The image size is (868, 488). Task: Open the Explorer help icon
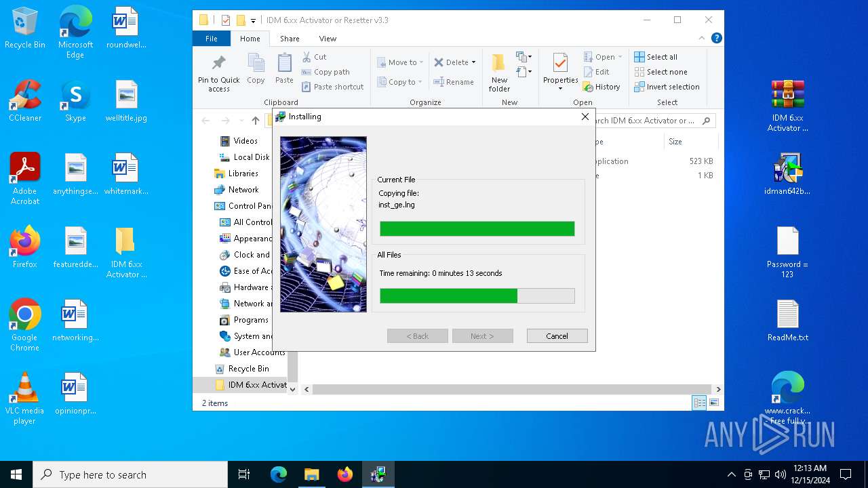pos(716,39)
